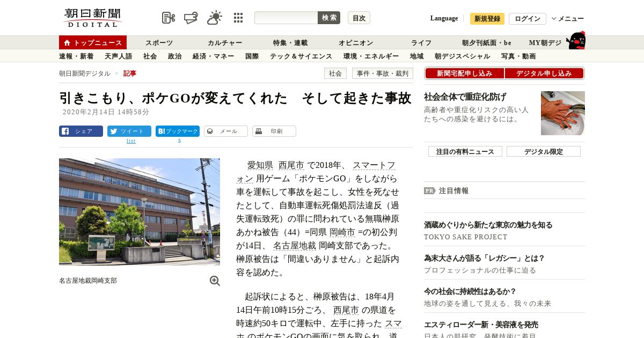This screenshot has height=338, width=644.
Task: Open the Language link
Action: (444, 18)
